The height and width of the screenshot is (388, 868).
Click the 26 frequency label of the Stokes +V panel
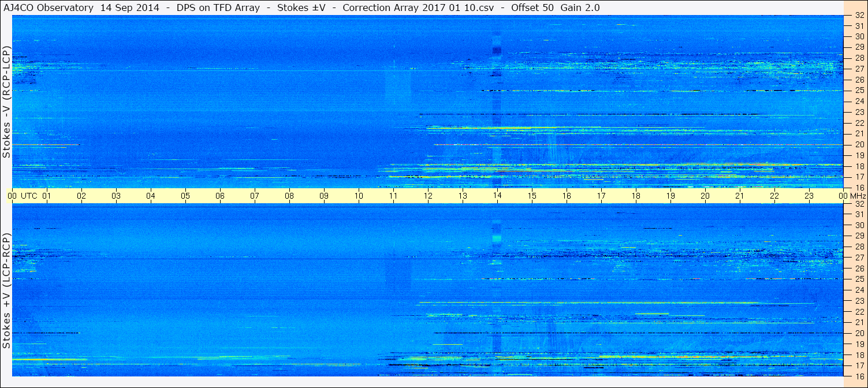pyautogui.click(x=859, y=268)
